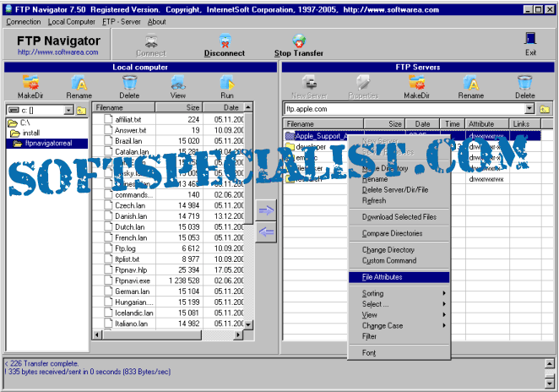Expand the Sorting submenu

(x=399, y=293)
